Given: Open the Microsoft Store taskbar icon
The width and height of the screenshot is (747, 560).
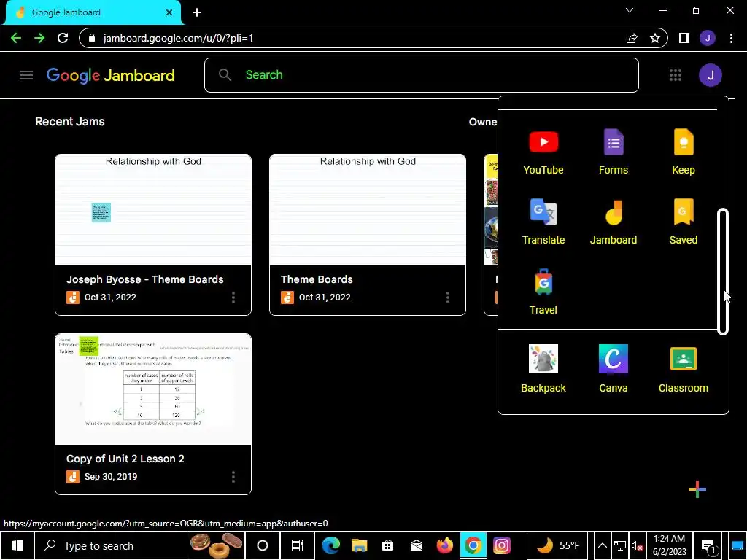Looking at the screenshot, I should [x=388, y=545].
